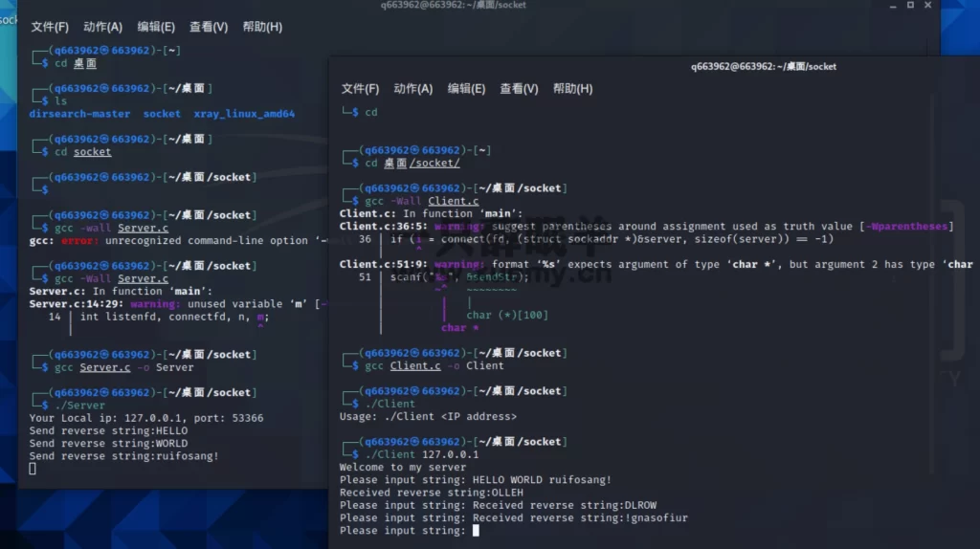Click 'Send reverse string:ruifosang!' line
The width and height of the screenshot is (980, 549).
(123, 456)
